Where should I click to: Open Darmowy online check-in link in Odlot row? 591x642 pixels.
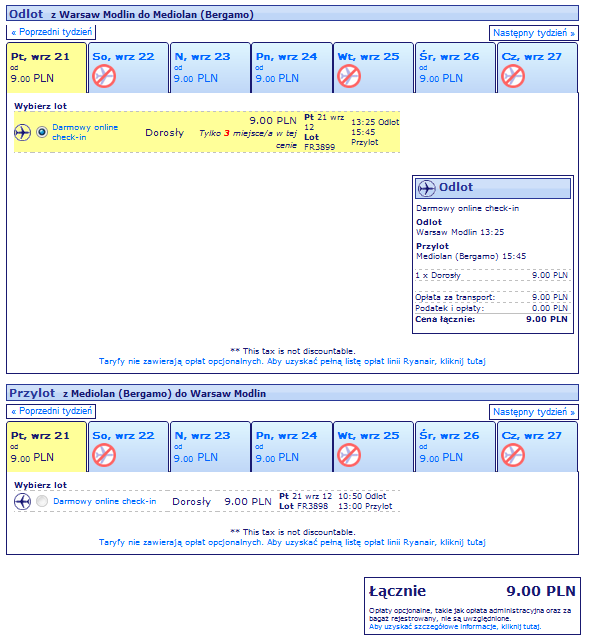(x=85, y=132)
